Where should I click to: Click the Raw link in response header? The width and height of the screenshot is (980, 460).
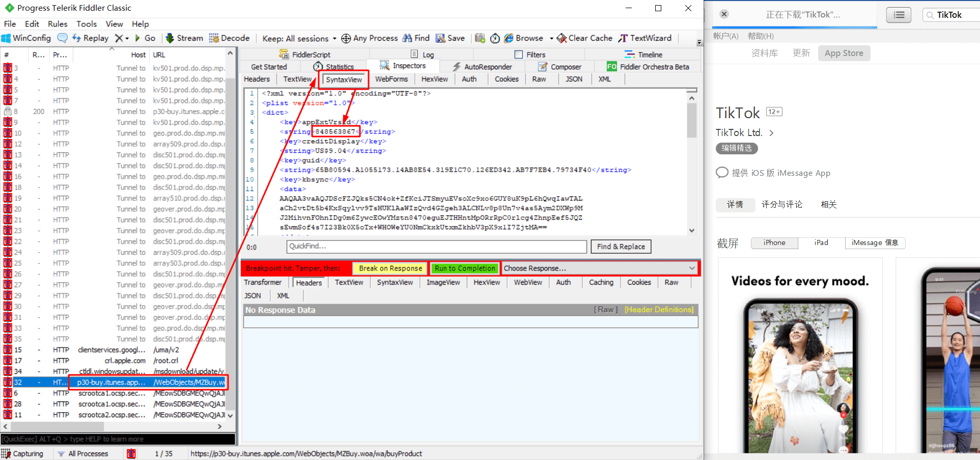tap(606, 310)
